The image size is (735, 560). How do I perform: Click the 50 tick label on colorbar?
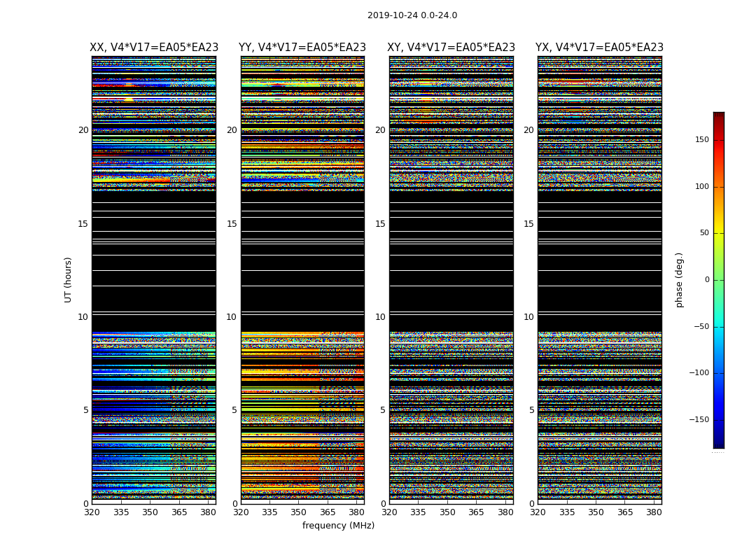704,233
